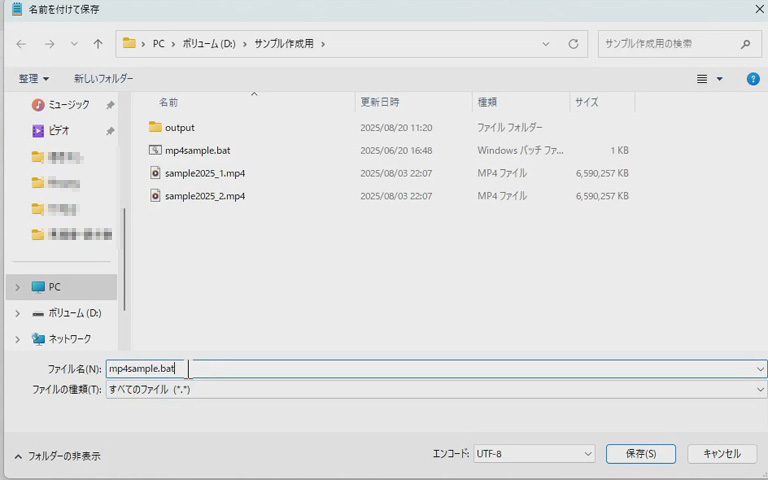Open the file type dropdown
This screenshot has height=480, width=768.
point(436,389)
